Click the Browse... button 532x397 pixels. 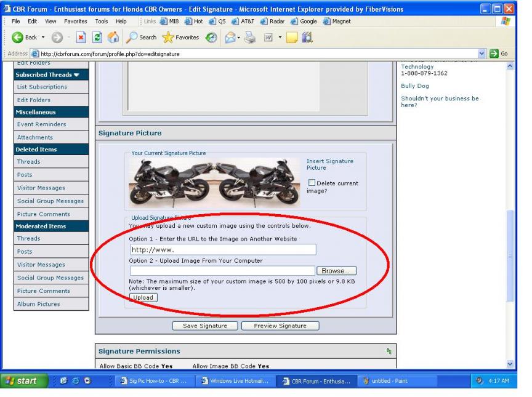(x=336, y=271)
